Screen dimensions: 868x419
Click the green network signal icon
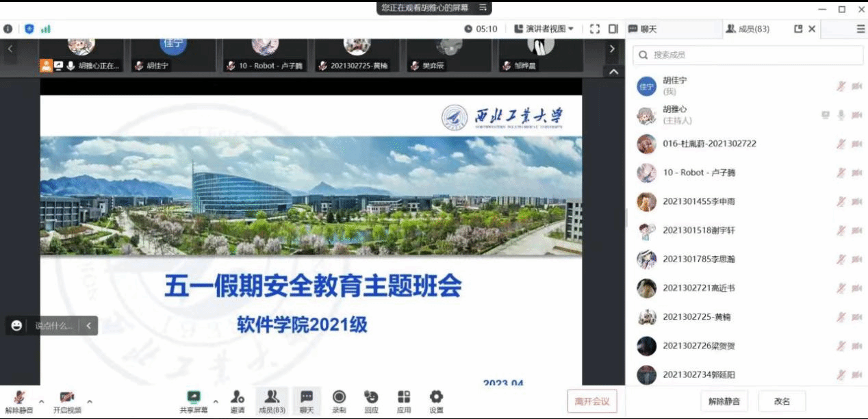[x=46, y=29]
